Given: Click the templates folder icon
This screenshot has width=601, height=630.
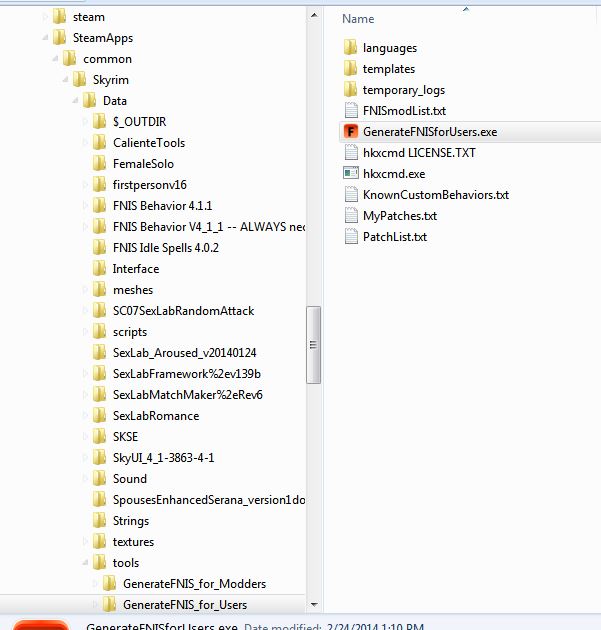Looking at the screenshot, I should click(351, 68).
